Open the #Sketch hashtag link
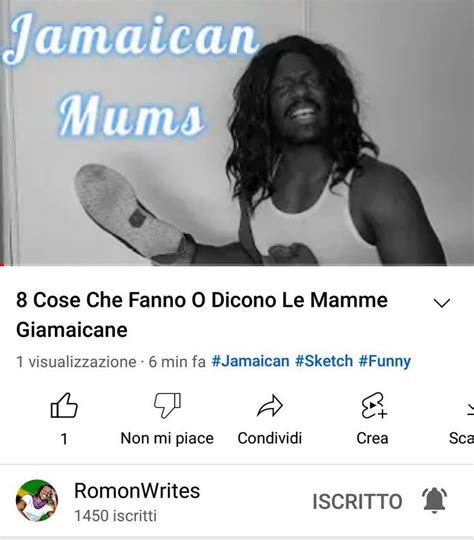 tap(324, 361)
